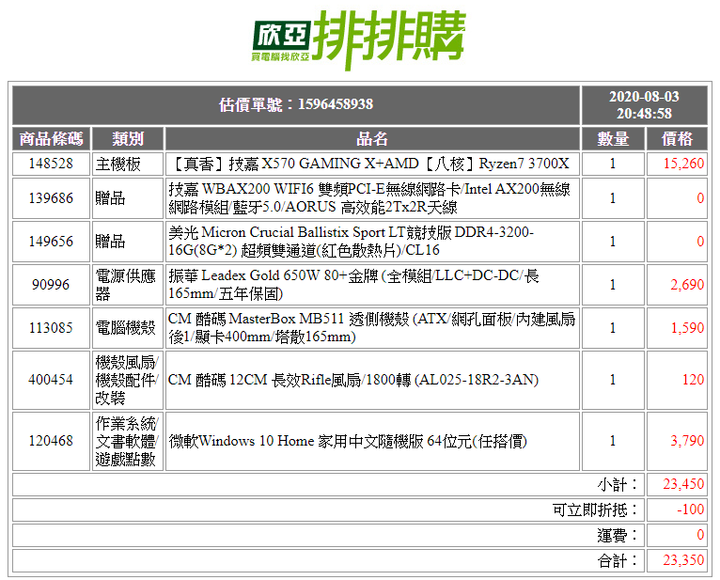Click the CM 酷碼 MasterBox MB511 item

(x=372, y=328)
